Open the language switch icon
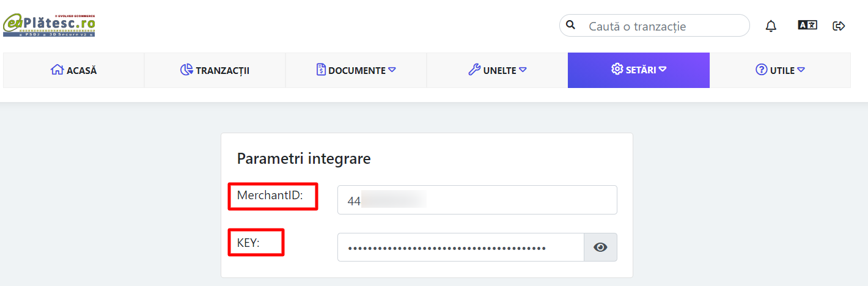This screenshot has height=286, width=868. click(807, 25)
